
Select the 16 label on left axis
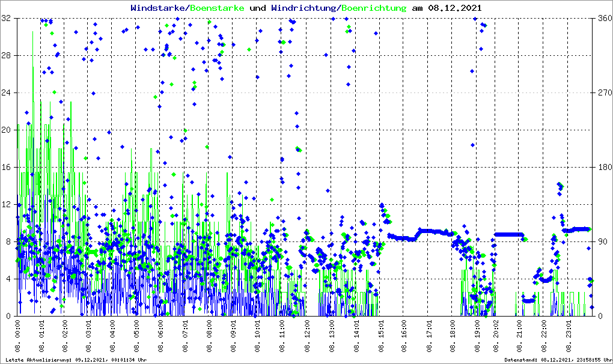point(7,167)
